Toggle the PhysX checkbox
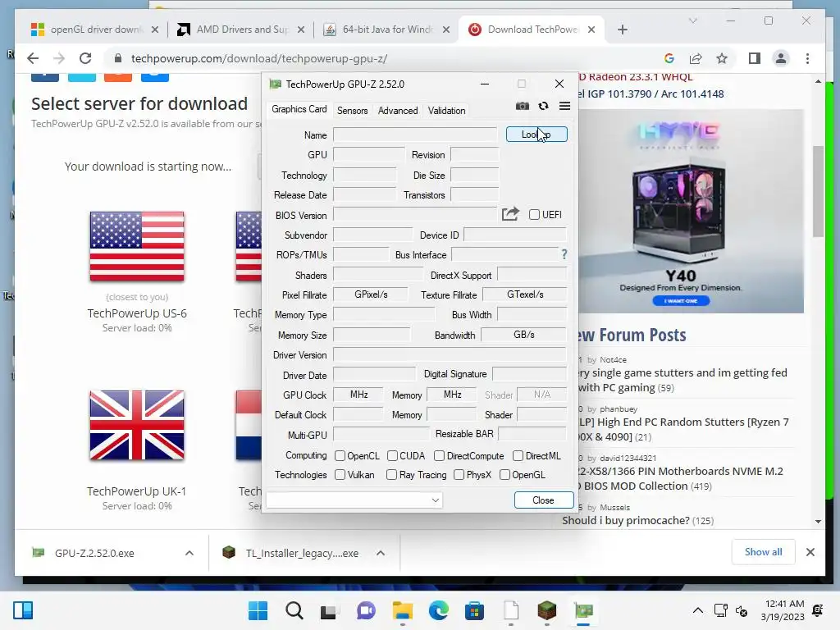The width and height of the screenshot is (840, 630). click(459, 475)
